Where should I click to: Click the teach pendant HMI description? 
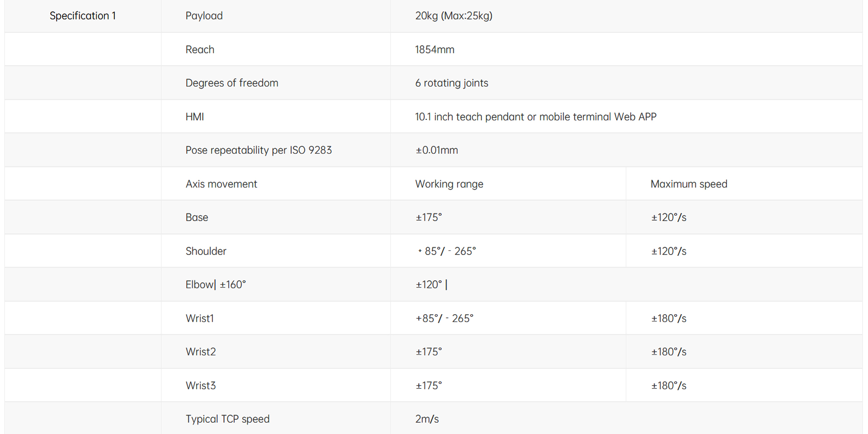point(535,117)
